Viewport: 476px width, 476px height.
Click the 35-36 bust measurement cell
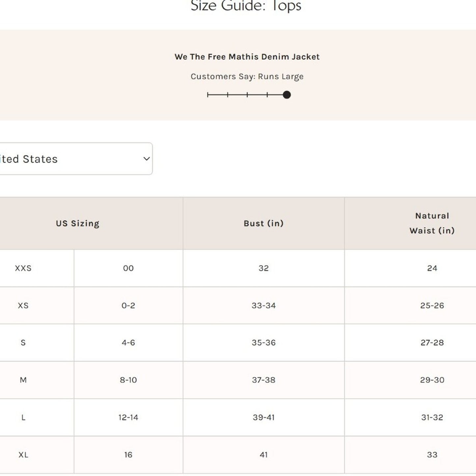pos(264,343)
